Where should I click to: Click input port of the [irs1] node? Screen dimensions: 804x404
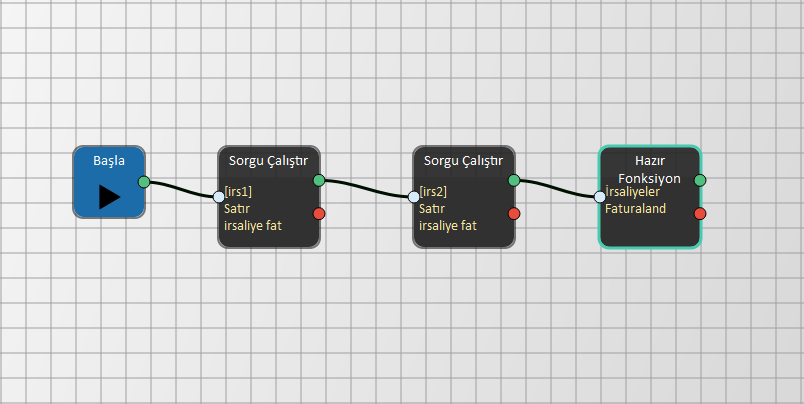click(219, 197)
